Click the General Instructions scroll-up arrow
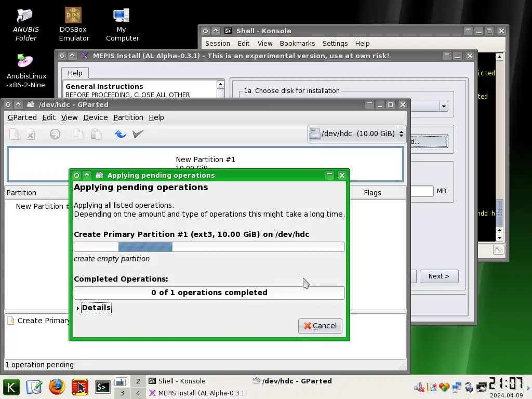 [x=220, y=84]
